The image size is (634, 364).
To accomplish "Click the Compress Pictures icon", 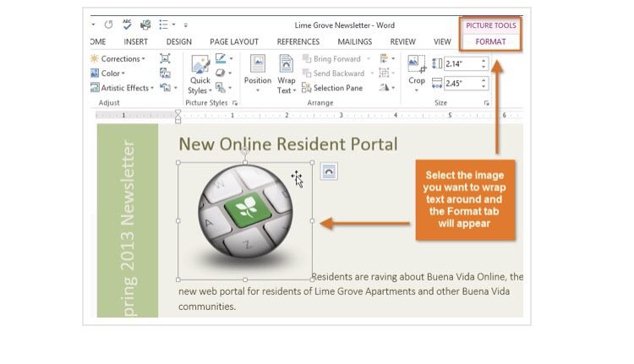I will (165, 59).
